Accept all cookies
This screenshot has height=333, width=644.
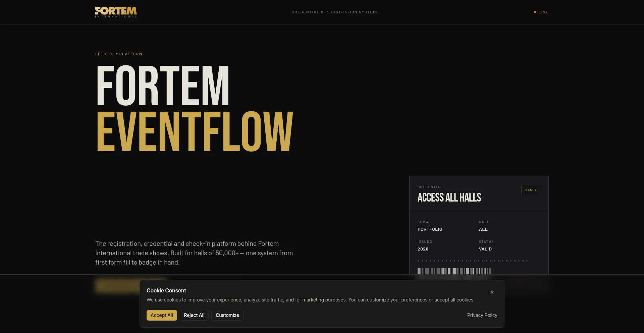click(162, 315)
